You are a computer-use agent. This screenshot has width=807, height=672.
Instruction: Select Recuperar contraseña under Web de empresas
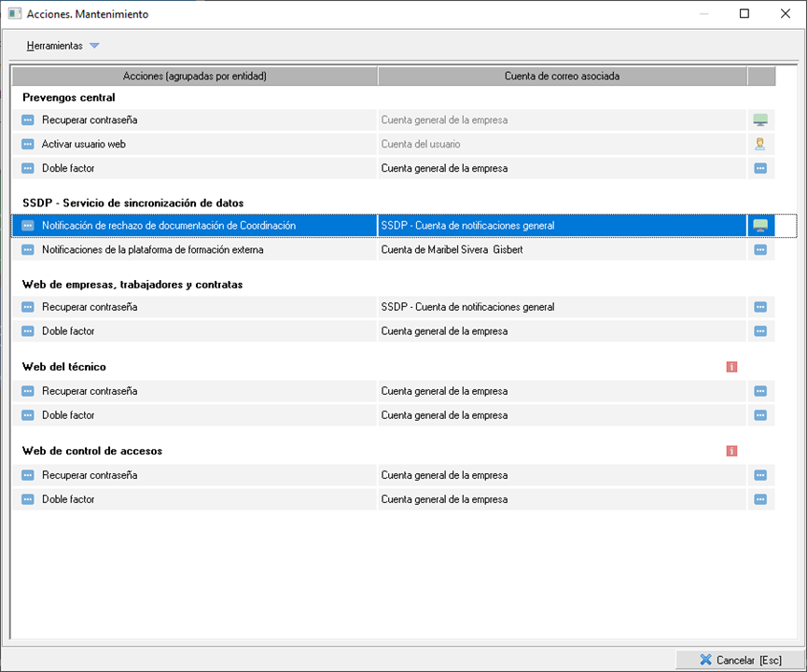point(90,307)
